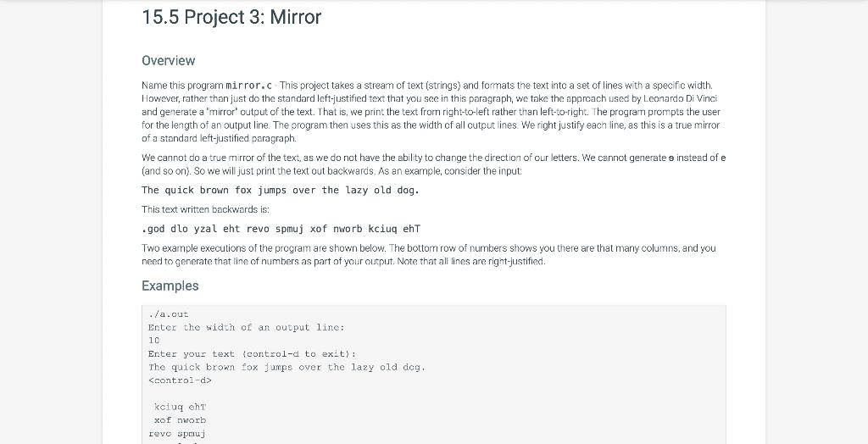Click the Examples section heading

point(170,286)
